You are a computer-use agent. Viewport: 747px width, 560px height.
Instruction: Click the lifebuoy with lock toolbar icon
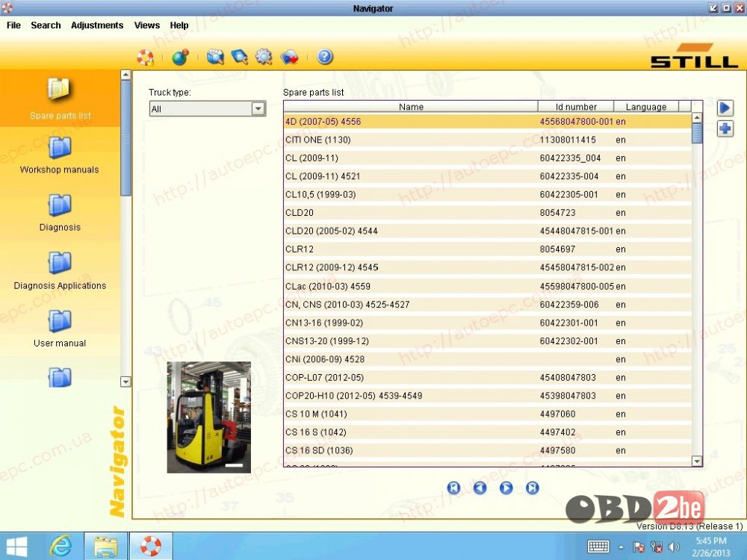pos(146,57)
